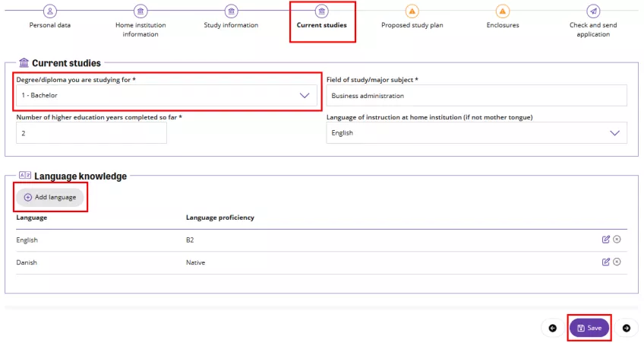Viewport: 644px width, 343px height.
Task: Click the Home institution information step icon
Action: [140, 11]
